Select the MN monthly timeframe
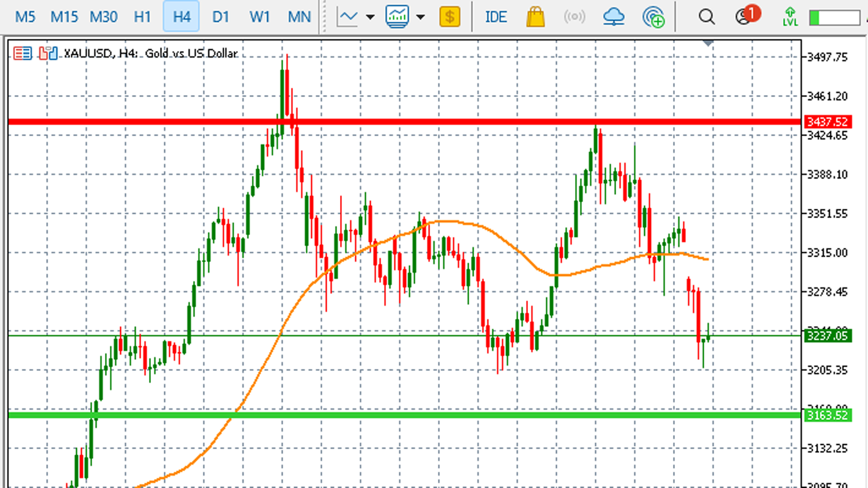The image size is (868, 488). click(x=299, y=17)
